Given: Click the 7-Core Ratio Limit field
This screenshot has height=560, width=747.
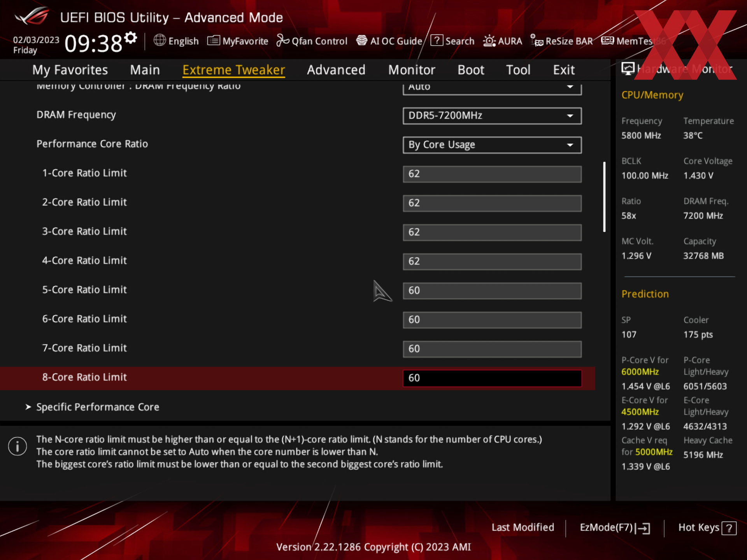Looking at the screenshot, I should (492, 349).
